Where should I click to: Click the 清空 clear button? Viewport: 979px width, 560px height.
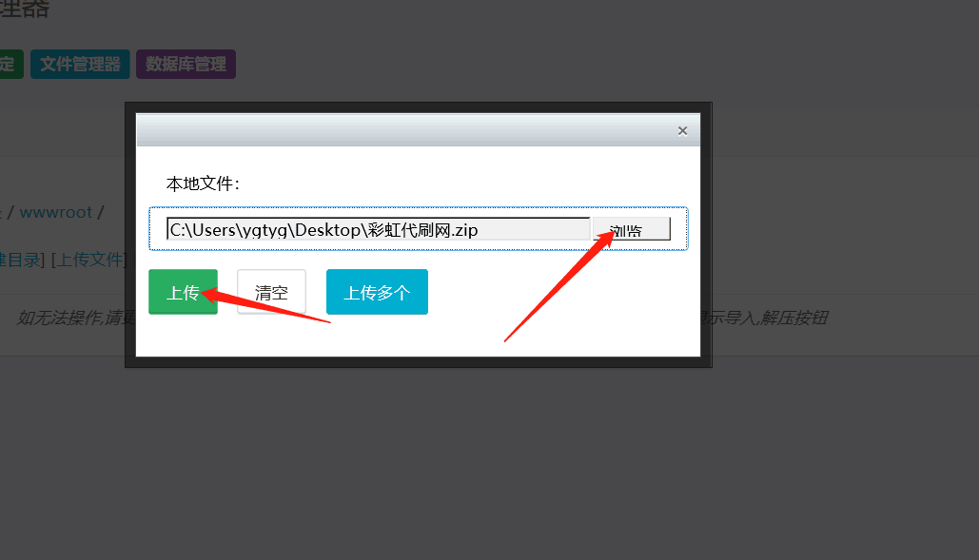(x=271, y=293)
